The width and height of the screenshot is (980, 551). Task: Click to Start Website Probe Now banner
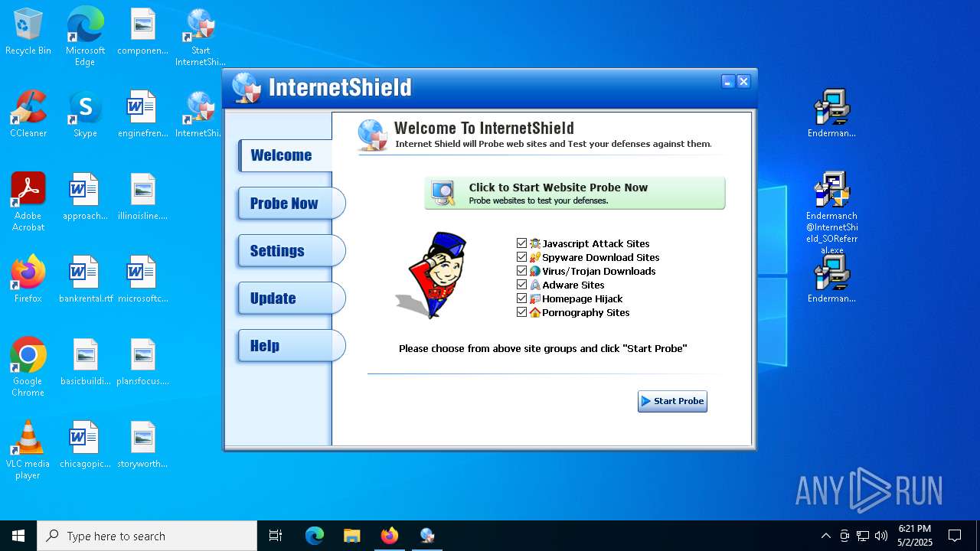pos(575,193)
